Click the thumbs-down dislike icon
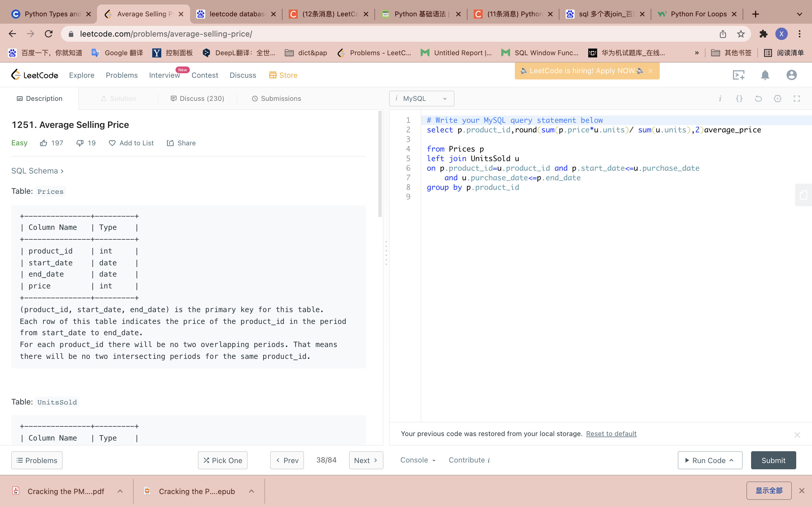Screen dimensions: 812x507 80,143
